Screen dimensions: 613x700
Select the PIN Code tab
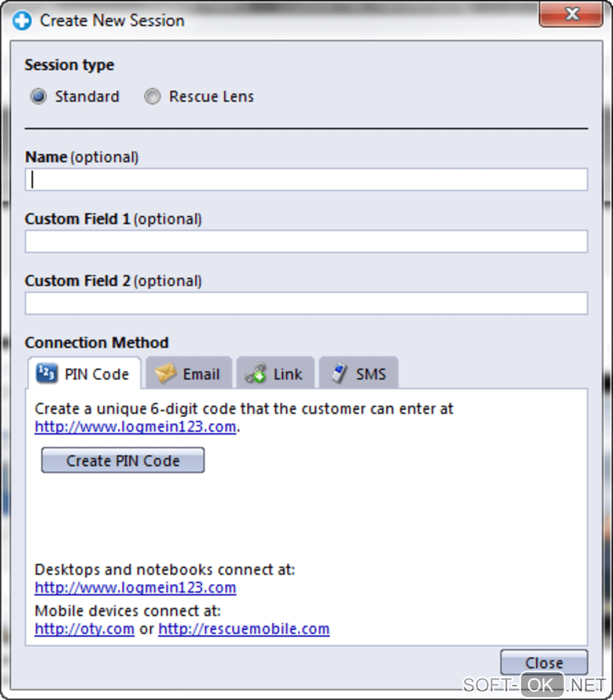(85, 374)
